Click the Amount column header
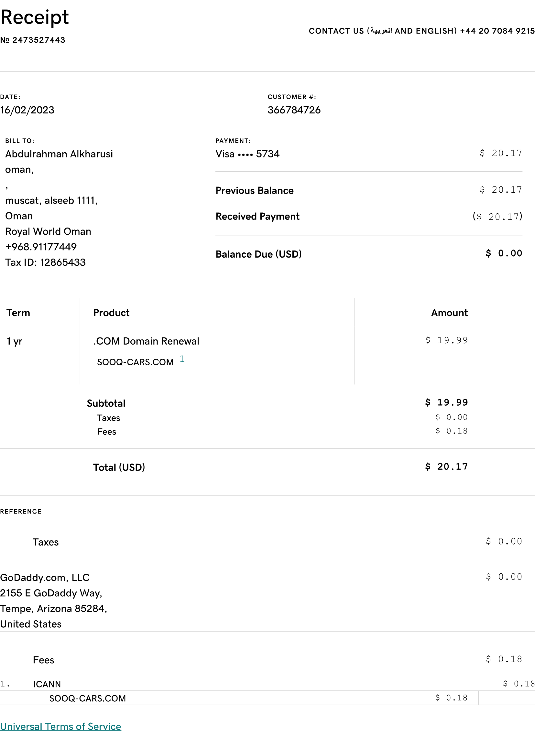The height and width of the screenshot is (756, 535). [x=449, y=313]
